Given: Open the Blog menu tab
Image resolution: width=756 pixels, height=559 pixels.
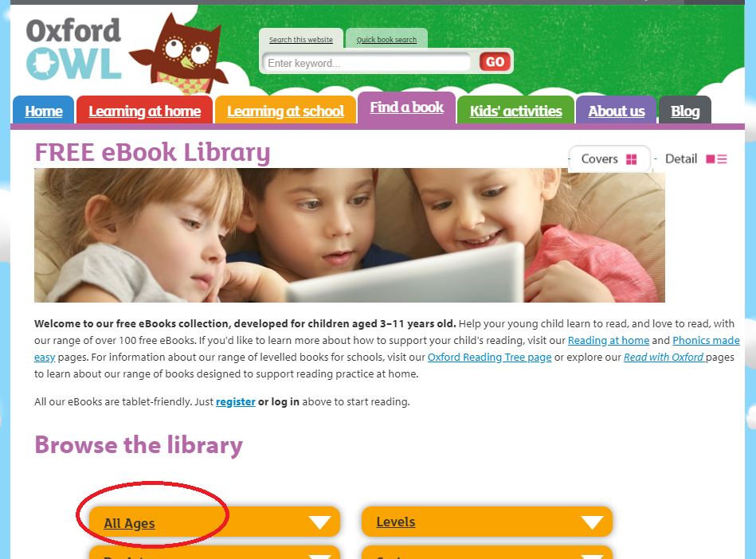Looking at the screenshot, I should click(x=684, y=111).
